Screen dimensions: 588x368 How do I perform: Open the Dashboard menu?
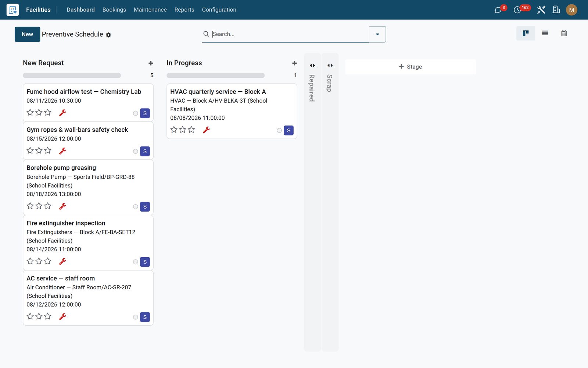[80, 10]
